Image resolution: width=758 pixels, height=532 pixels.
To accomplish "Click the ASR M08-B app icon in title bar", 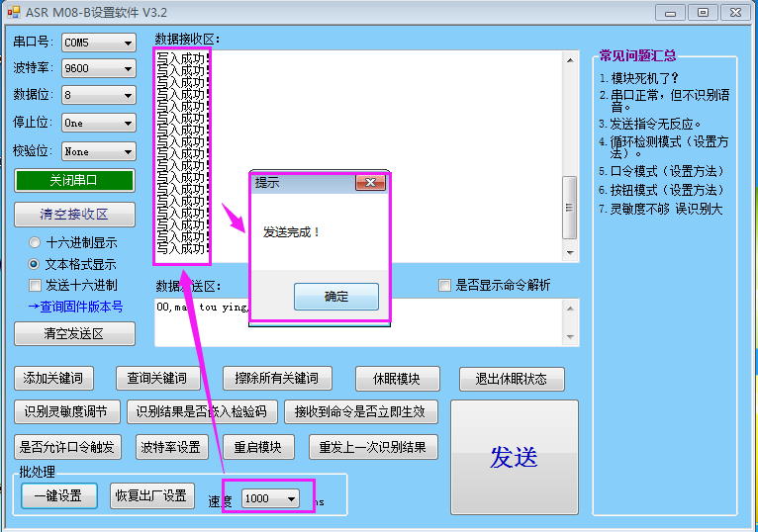I will point(14,12).
